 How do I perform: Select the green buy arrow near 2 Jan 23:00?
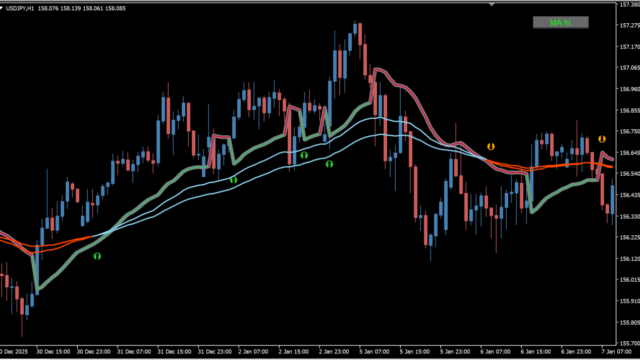point(329,164)
